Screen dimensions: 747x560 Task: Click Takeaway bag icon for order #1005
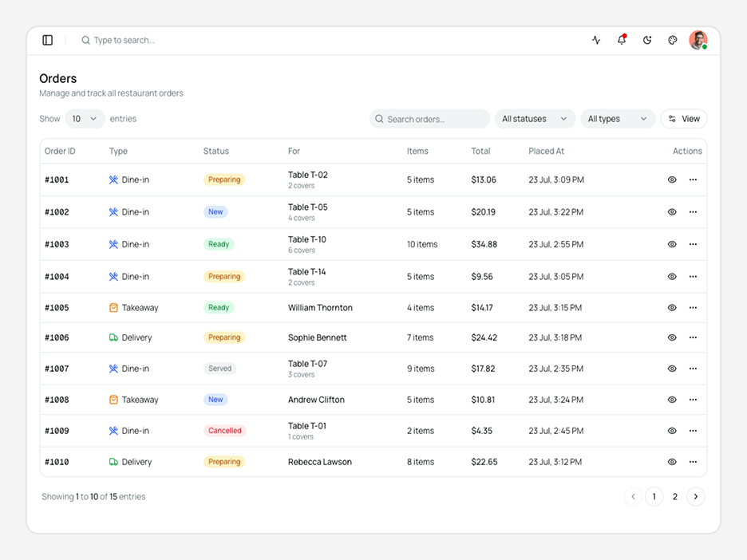113,308
